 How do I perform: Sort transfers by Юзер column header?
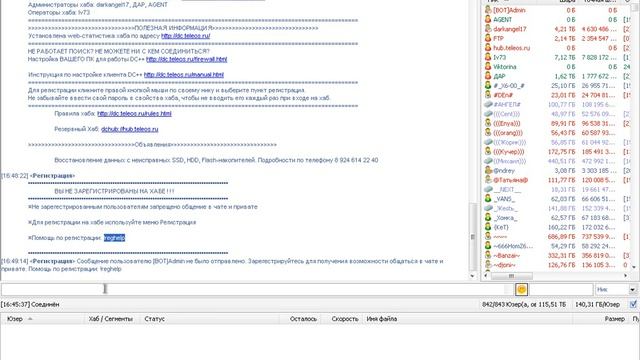[43, 319]
